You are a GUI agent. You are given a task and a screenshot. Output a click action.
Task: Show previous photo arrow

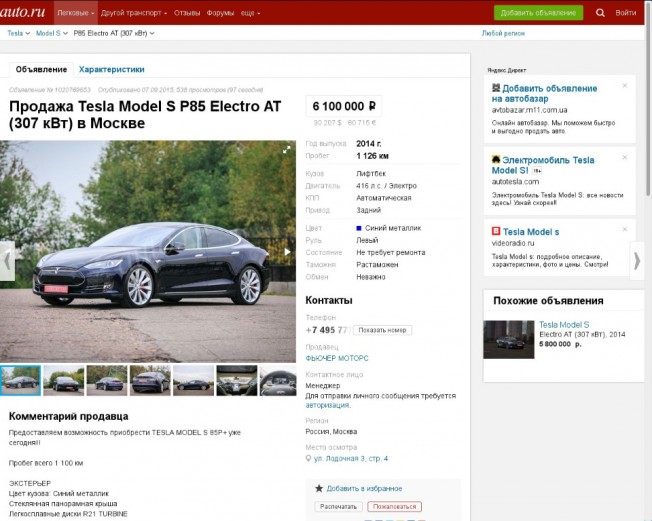7,261
